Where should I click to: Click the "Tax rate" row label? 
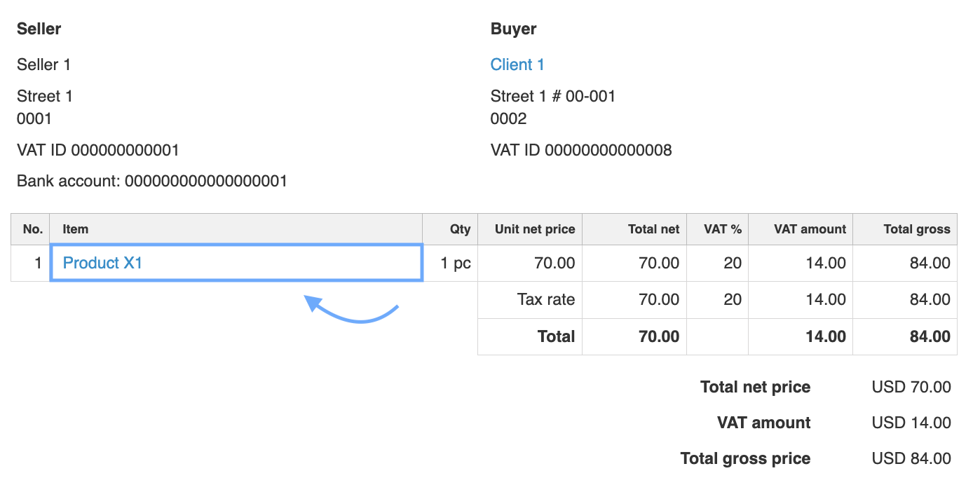[545, 300]
